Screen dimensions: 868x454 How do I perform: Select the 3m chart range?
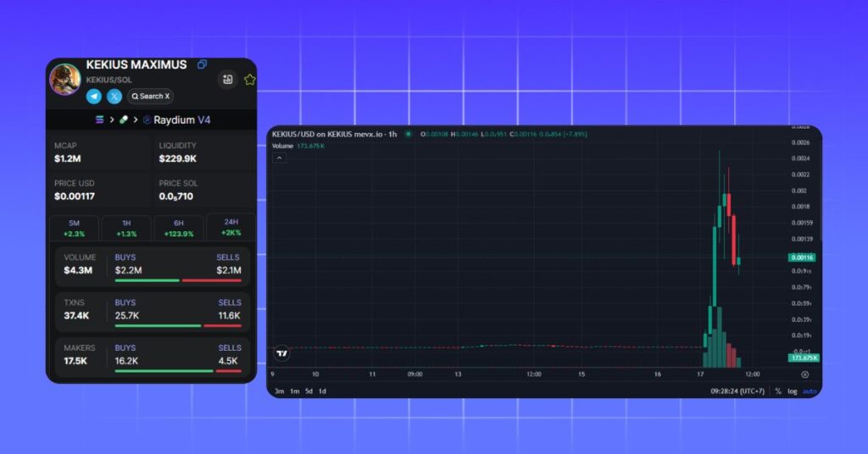click(x=280, y=391)
